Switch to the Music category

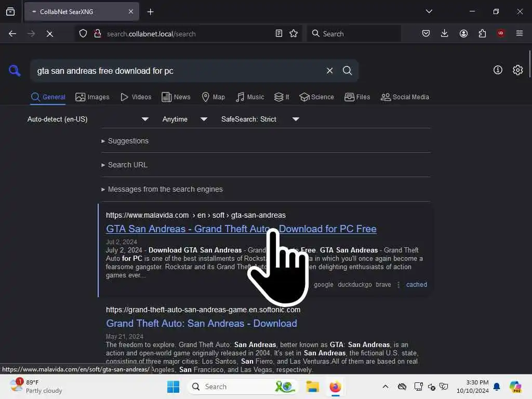[250, 97]
